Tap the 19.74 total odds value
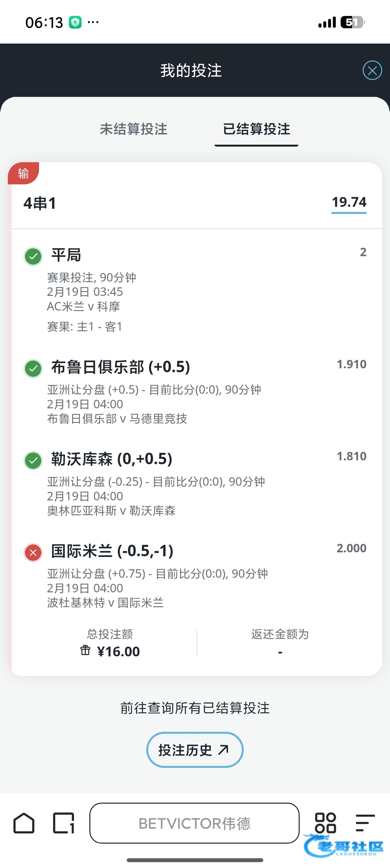The width and height of the screenshot is (390, 868). 349,202
